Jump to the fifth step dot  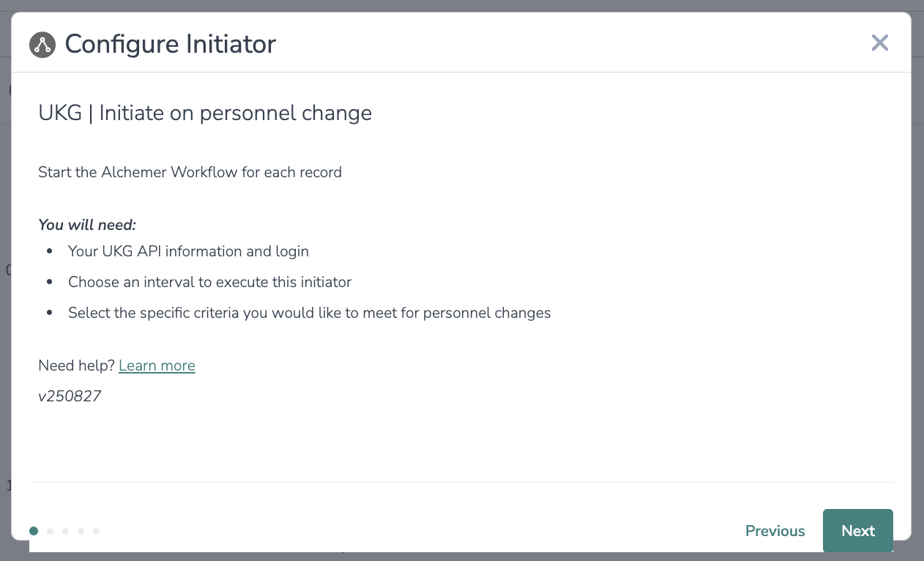click(x=96, y=531)
